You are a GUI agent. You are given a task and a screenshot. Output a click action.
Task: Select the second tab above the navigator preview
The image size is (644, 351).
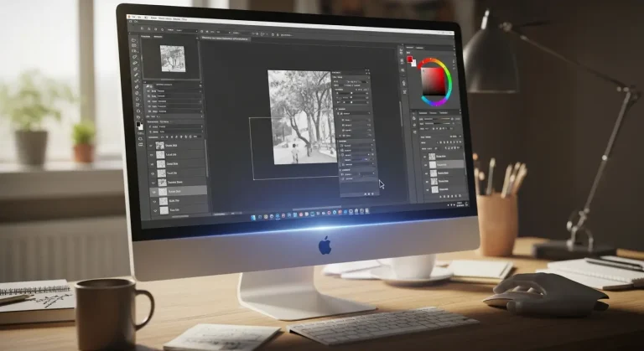click(x=158, y=37)
